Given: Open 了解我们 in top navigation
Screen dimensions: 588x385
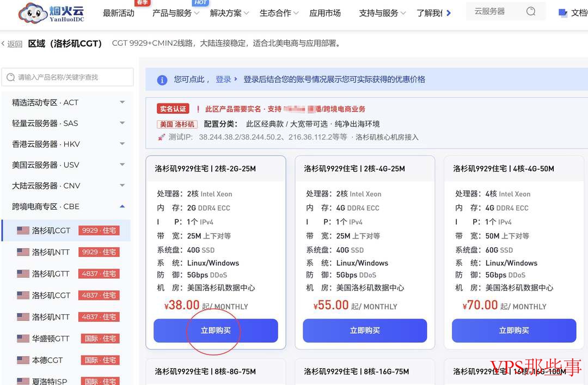Looking at the screenshot, I should click(x=430, y=13).
